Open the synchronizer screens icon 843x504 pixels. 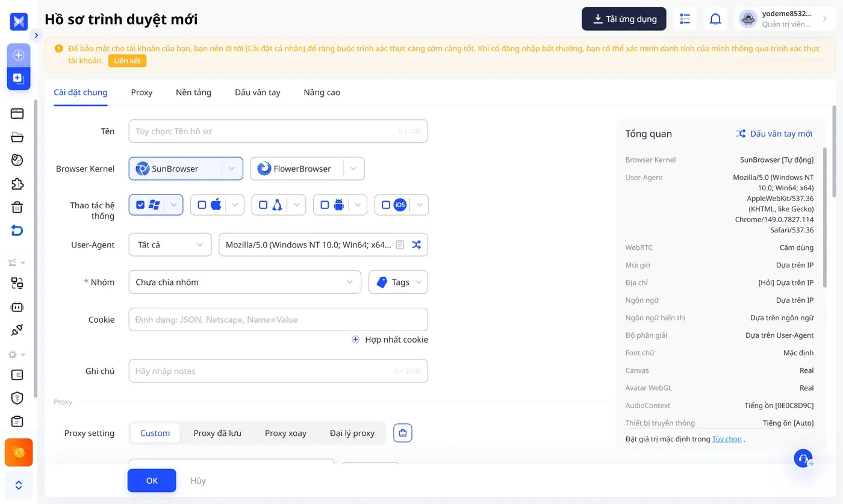point(17,283)
